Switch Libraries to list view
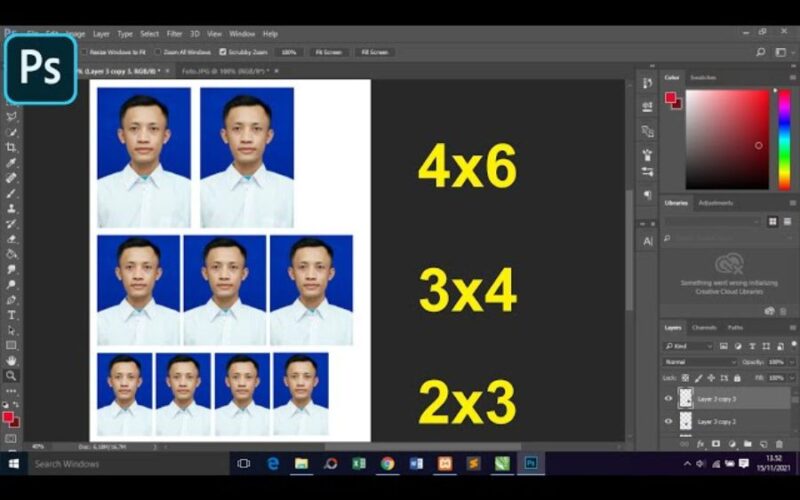The width and height of the screenshot is (800, 500). [787, 221]
